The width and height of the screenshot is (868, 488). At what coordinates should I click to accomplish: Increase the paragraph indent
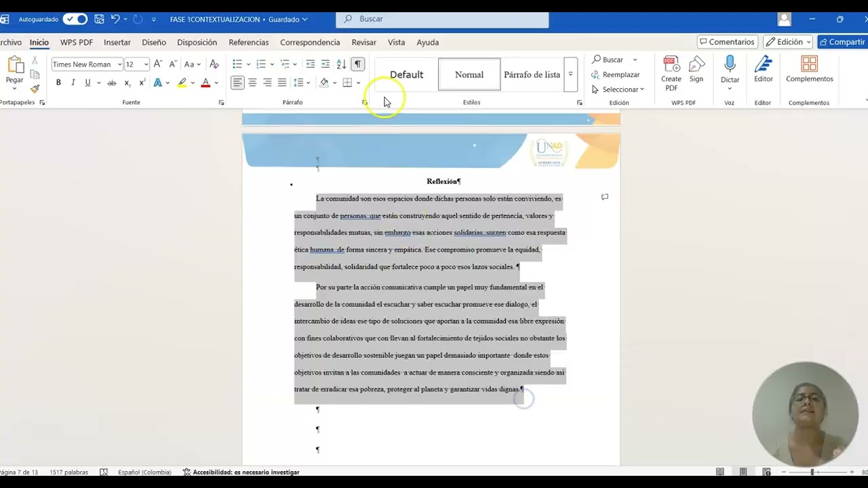point(325,64)
